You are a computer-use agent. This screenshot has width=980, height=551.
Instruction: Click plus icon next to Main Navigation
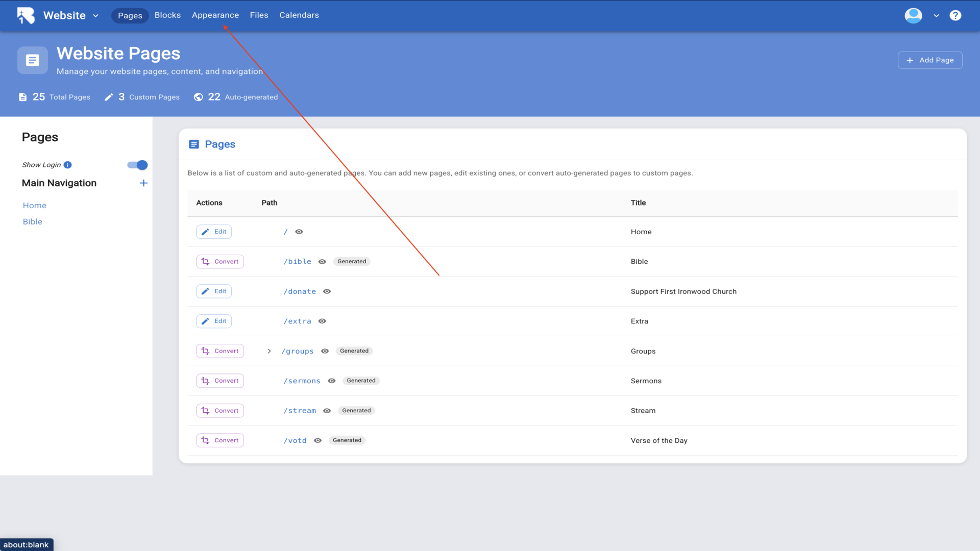pyautogui.click(x=143, y=183)
